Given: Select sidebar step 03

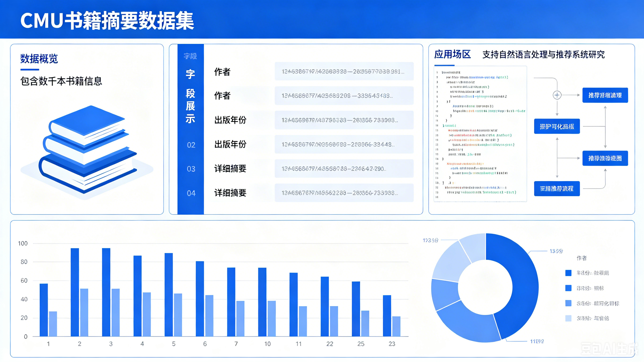Looking at the screenshot, I should tap(191, 169).
